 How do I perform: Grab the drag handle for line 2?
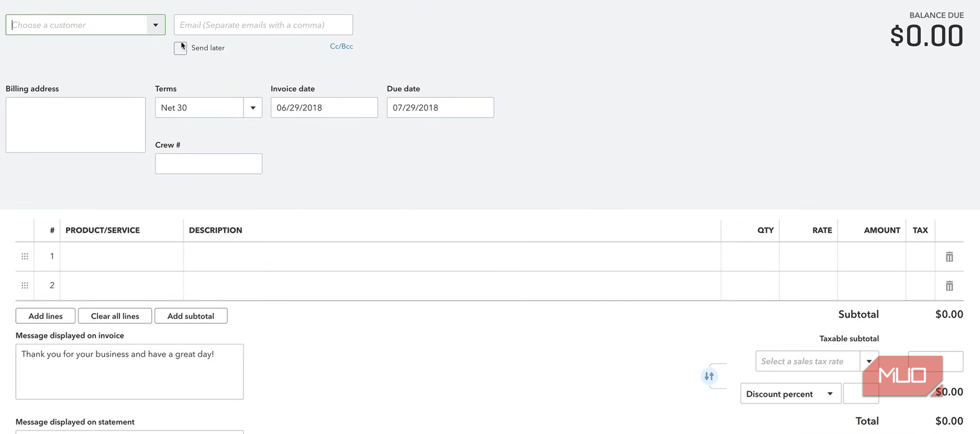tap(24, 286)
